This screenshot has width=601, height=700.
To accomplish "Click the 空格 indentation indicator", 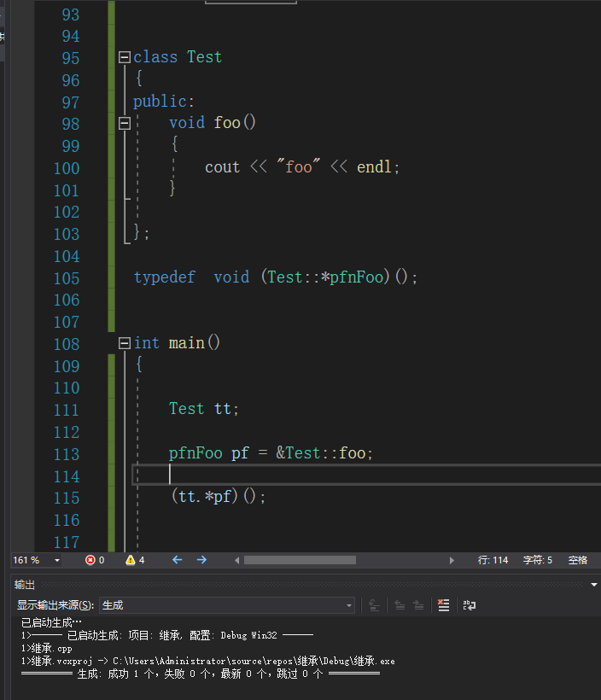I will tap(578, 560).
